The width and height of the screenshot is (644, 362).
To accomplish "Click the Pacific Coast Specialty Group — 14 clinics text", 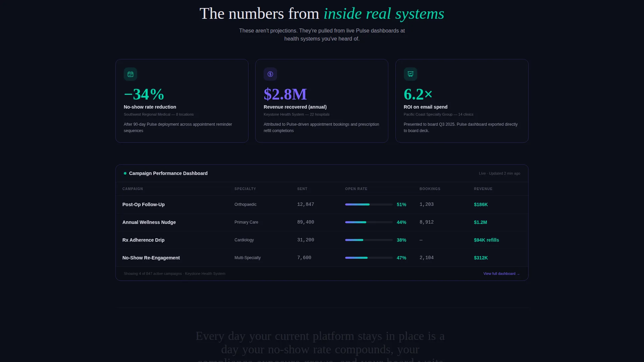I will [x=438, y=114].
